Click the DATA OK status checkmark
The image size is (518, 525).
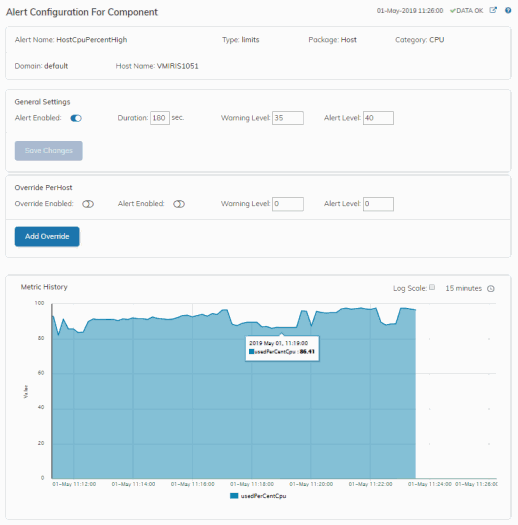click(x=453, y=11)
